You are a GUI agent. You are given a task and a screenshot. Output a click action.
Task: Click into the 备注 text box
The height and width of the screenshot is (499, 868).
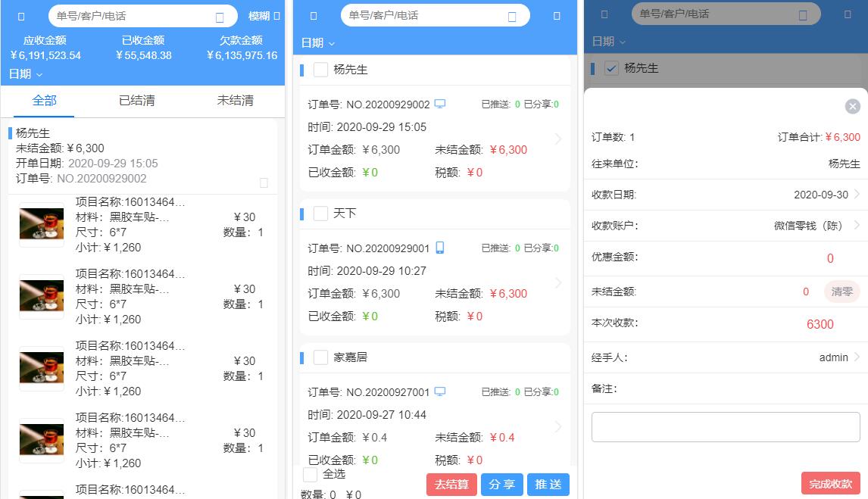point(725,427)
